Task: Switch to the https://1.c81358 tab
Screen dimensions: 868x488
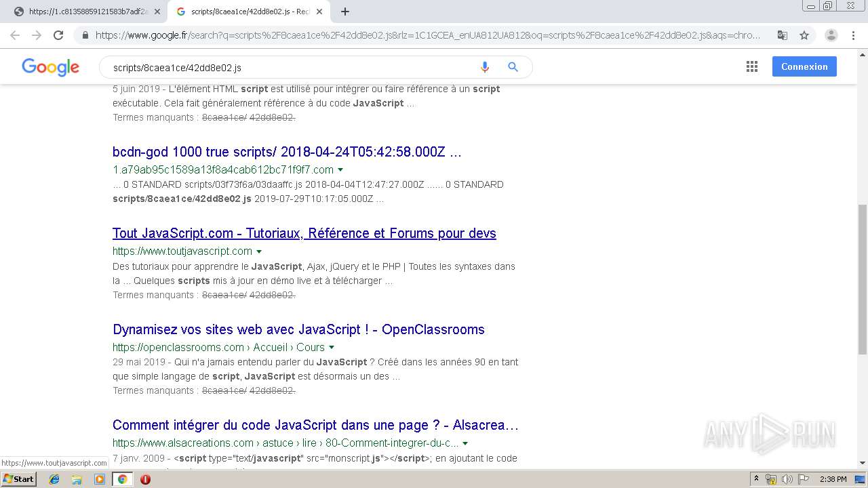Action: [x=87, y=12]
